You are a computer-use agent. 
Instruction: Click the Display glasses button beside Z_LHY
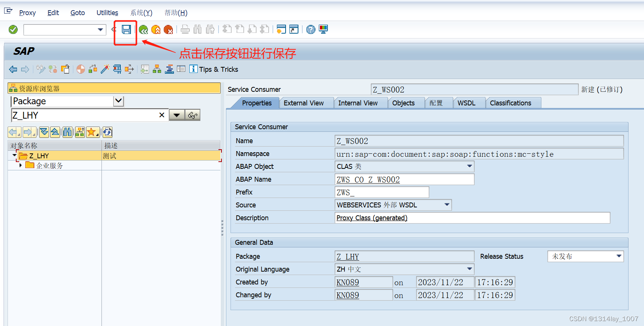click(x=192, y=115)
